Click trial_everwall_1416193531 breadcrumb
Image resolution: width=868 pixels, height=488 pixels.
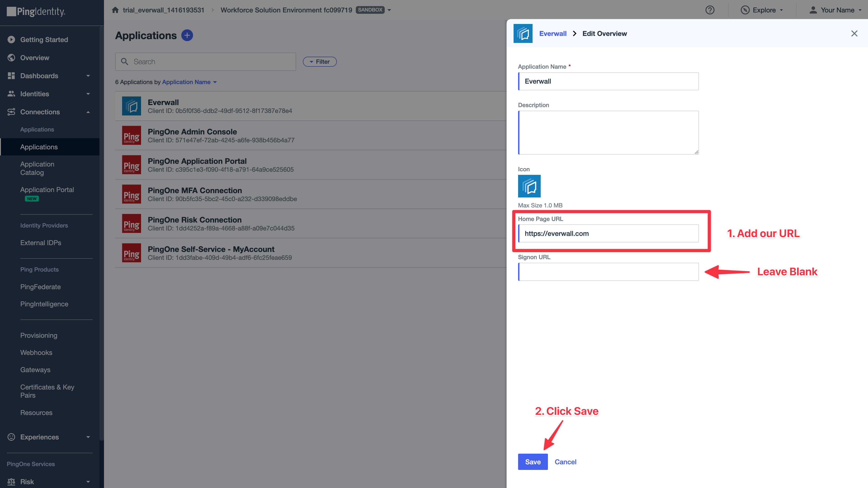[x=163, y=10]
